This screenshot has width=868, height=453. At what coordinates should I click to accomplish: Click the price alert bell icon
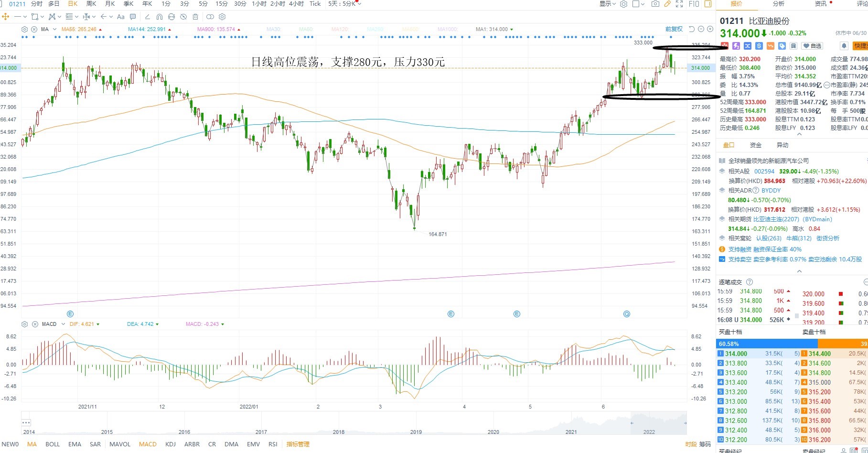pyautogui.click(x=844, y=46)
